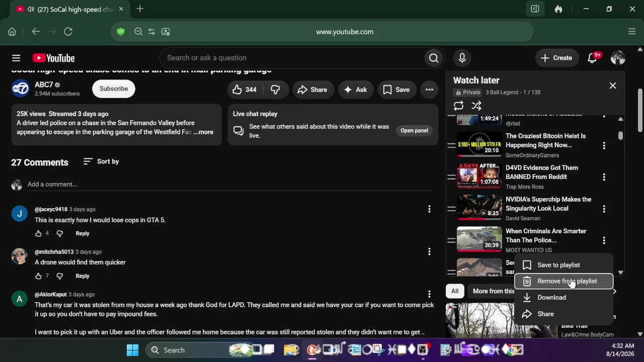The image size is (644, 362).
Task: Click the Ask button
Action: pos(355,89)
